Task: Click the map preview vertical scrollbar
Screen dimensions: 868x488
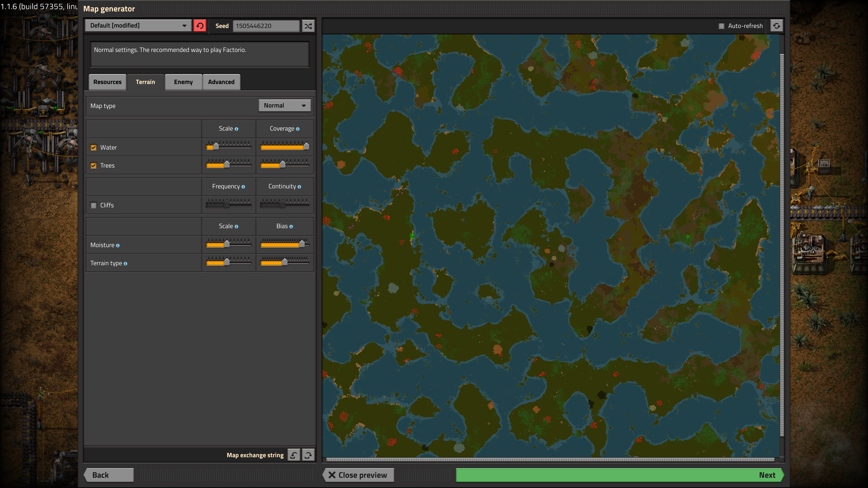Action: click(782, 245)
